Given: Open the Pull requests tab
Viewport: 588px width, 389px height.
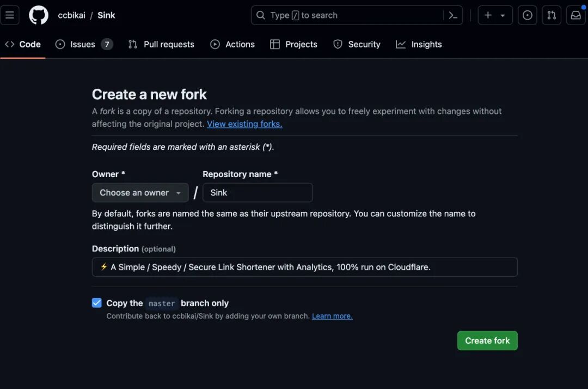Looking at the screenshot, I should [x=161, y=44].
